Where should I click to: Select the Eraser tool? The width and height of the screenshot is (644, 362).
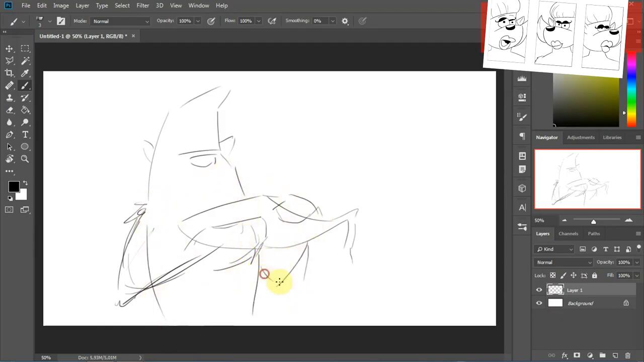coord(9,110)
